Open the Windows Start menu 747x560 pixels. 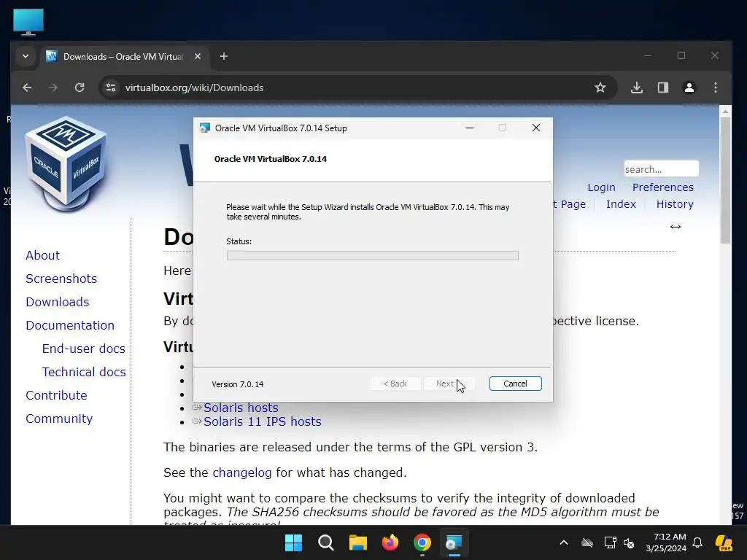(x=293, y=542)
